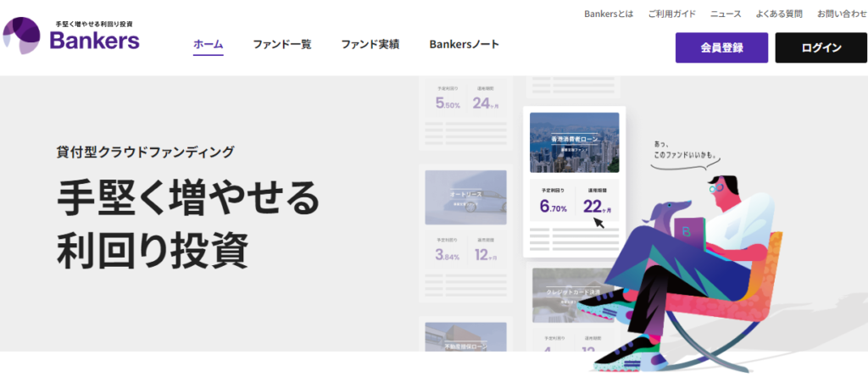Click the 6.70% yield value
This screenshot has width=868, height=377.
[553, 208]
